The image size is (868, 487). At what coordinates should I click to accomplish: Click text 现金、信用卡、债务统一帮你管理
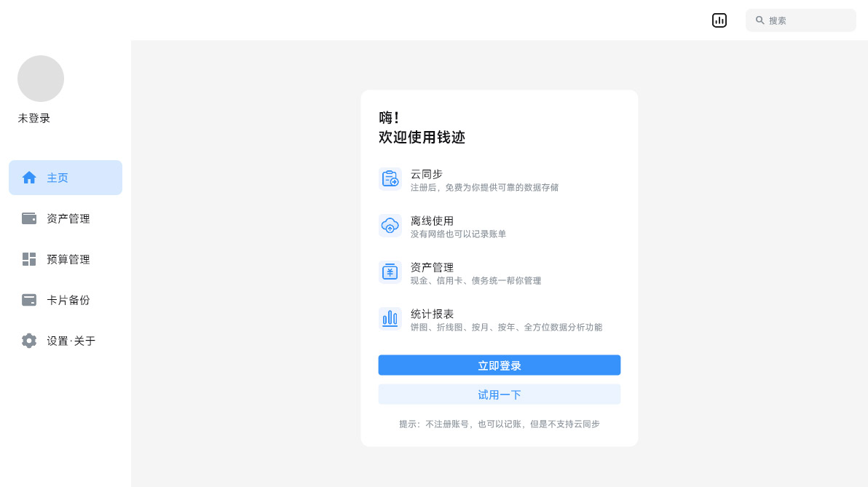tap(476, 280)
